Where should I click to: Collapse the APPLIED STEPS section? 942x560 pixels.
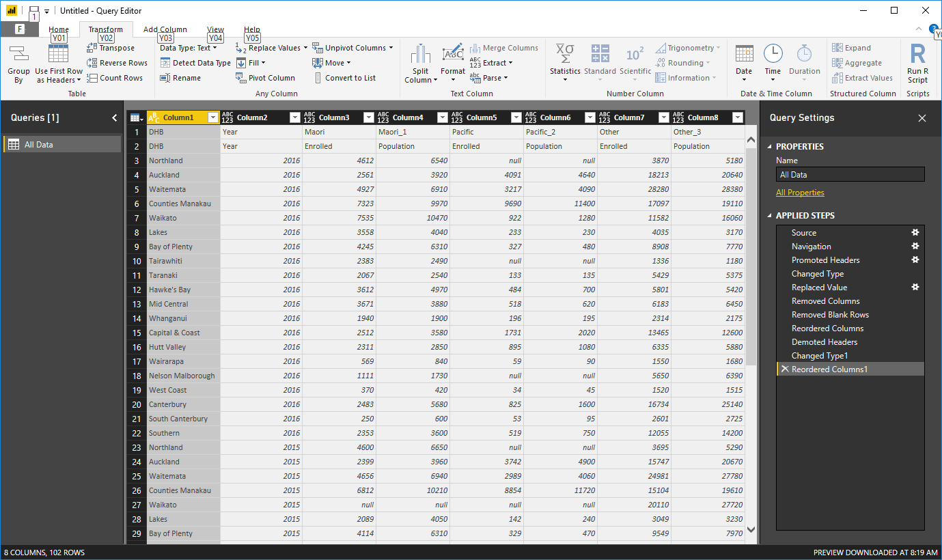click(x=770, y=216)
